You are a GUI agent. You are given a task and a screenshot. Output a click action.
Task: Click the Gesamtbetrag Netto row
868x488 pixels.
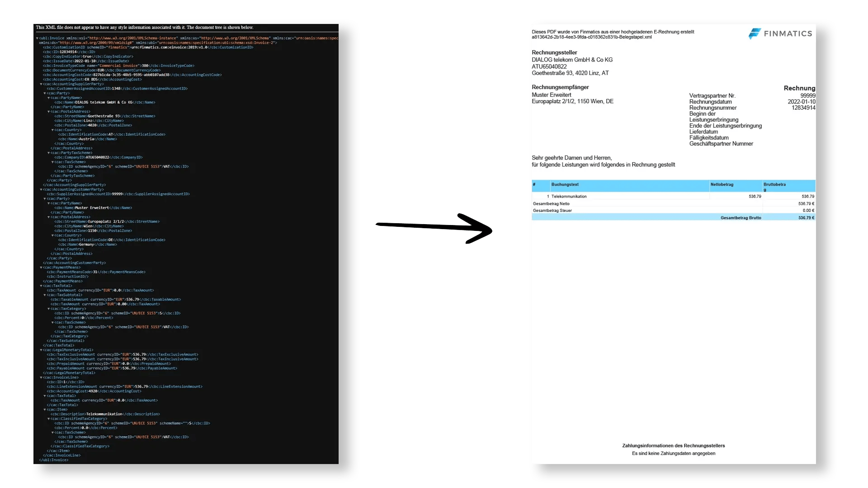click(x=674, y=204)
